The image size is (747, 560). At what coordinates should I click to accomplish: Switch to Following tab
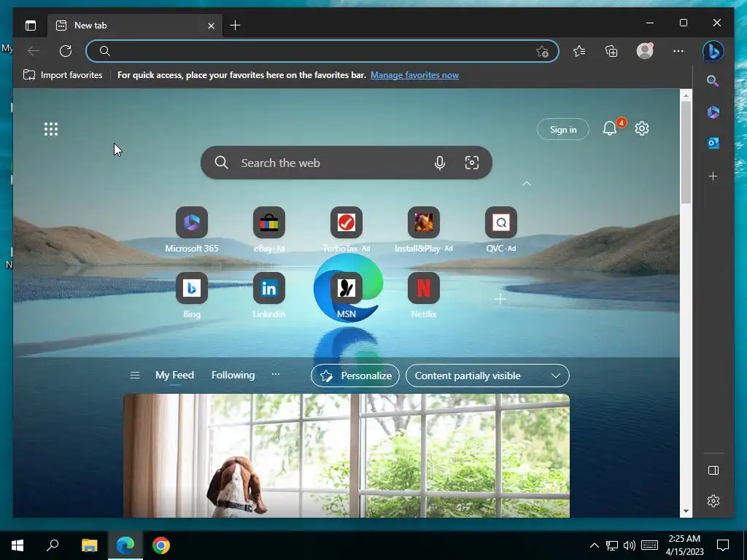click(x=233, y=376)
